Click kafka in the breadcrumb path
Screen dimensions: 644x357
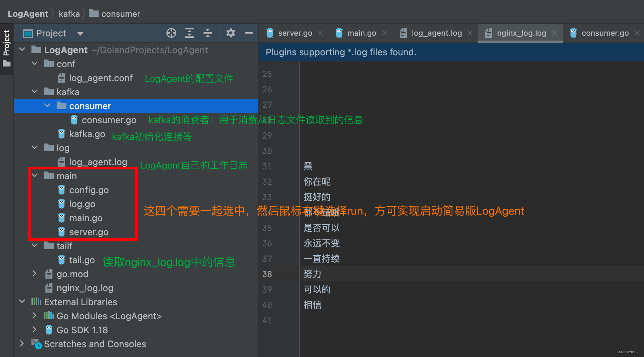(69, 14)
